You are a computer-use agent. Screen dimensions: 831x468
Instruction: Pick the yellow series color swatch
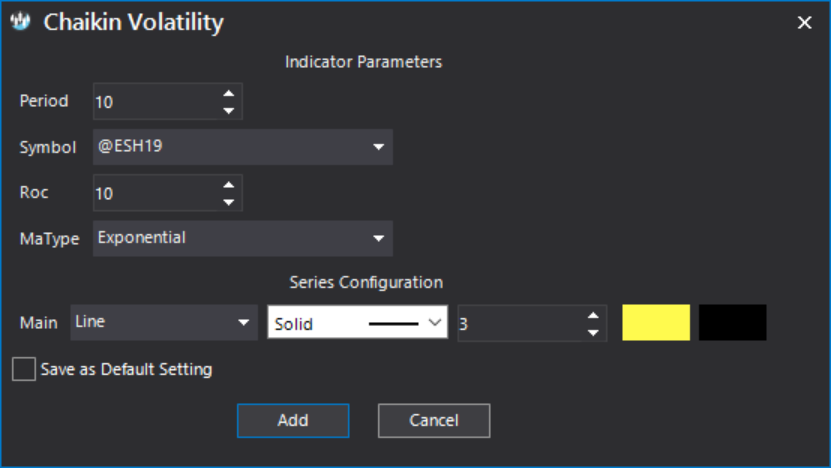[x=656, y=322]
